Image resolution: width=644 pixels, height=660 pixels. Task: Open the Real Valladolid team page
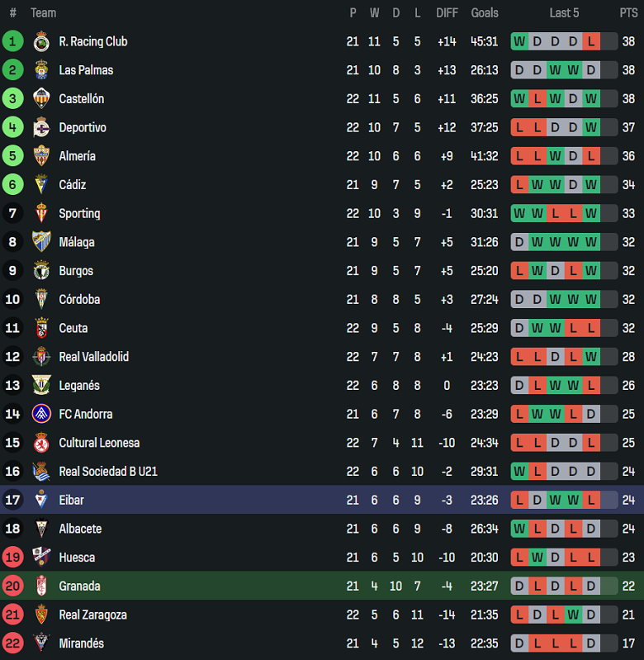pos(93,357)
